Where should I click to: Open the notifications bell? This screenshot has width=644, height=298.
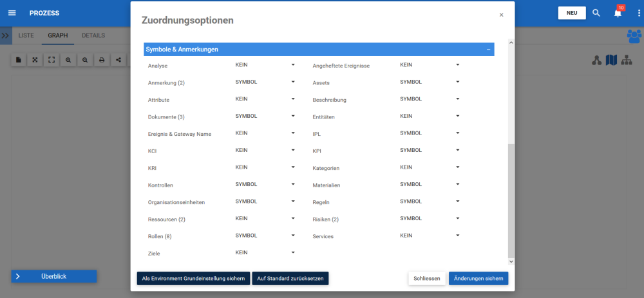(x=618, y=13)
